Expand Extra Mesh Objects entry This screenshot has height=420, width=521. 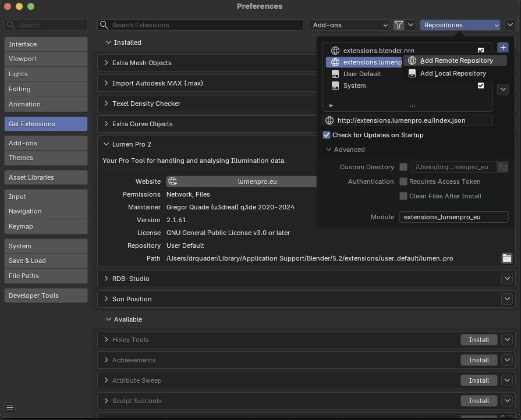106,63
